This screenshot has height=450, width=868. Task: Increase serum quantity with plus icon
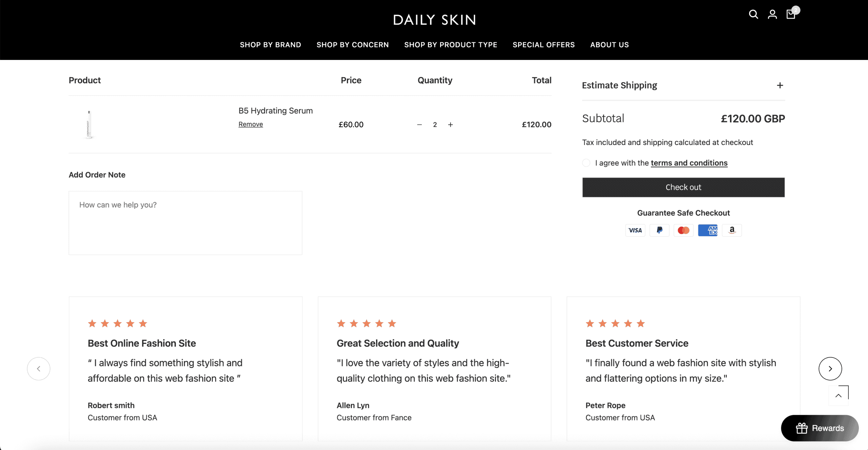(450, 125)
